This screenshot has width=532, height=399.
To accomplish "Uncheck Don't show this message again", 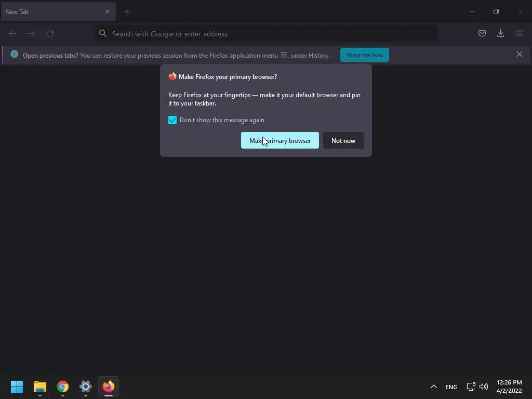I will coord(172,120).
